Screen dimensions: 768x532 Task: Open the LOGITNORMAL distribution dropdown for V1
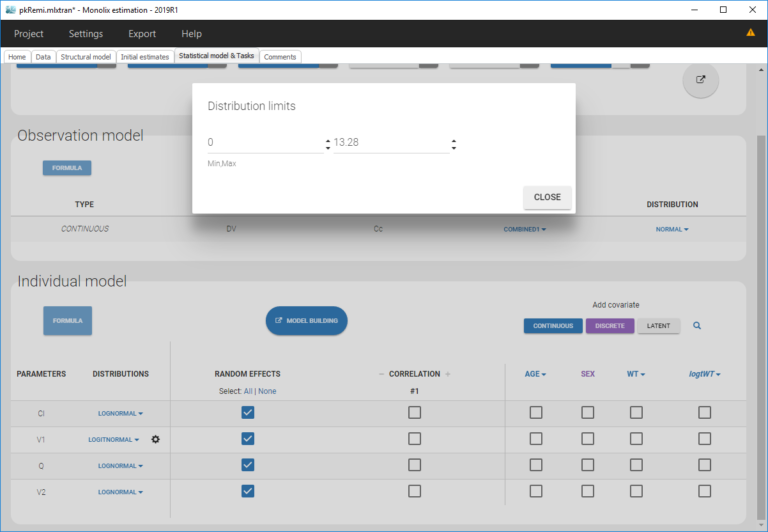tap(116, 439)
